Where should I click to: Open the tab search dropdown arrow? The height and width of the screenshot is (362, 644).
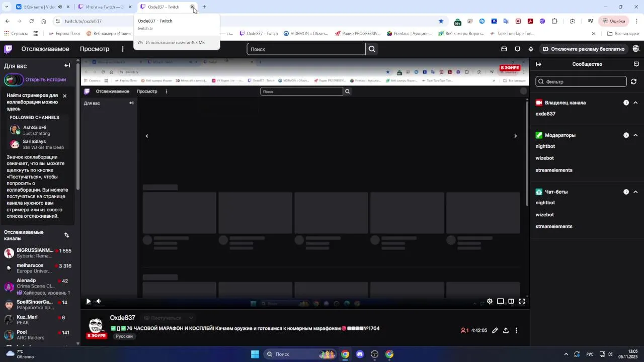pyautogui.click(x=7, y=7)
